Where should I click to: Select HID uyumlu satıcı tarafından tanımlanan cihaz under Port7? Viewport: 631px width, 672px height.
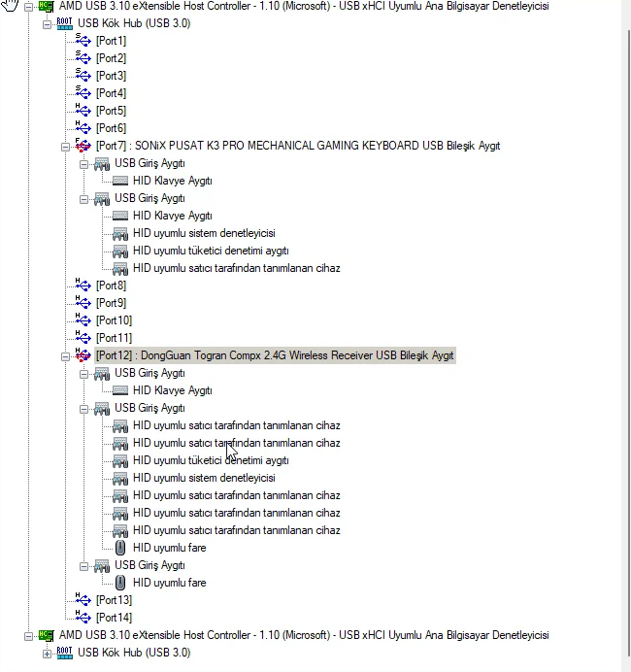(x=237, y=268)
